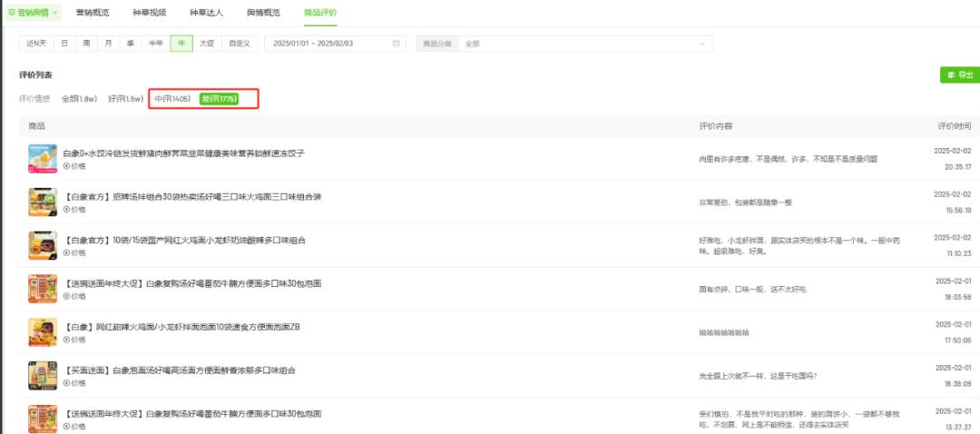Choose the 周 period option
Screen dimensions: 980x434
click(86, 44)
